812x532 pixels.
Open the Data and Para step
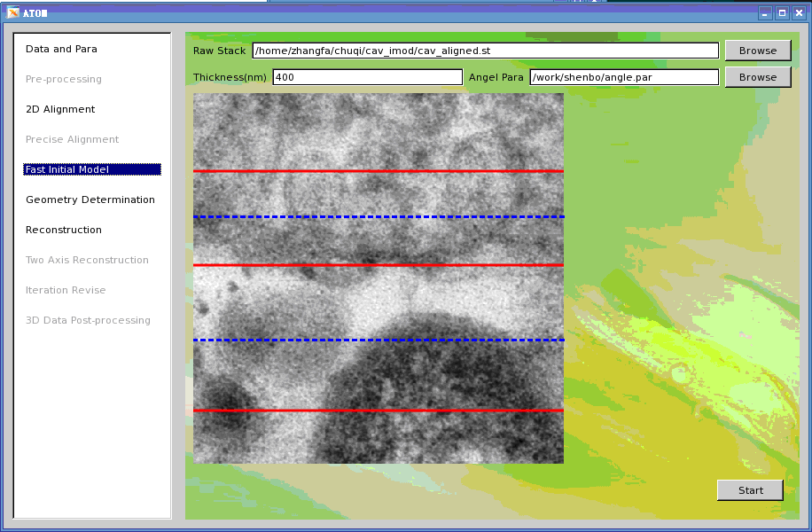pos(61,49)
